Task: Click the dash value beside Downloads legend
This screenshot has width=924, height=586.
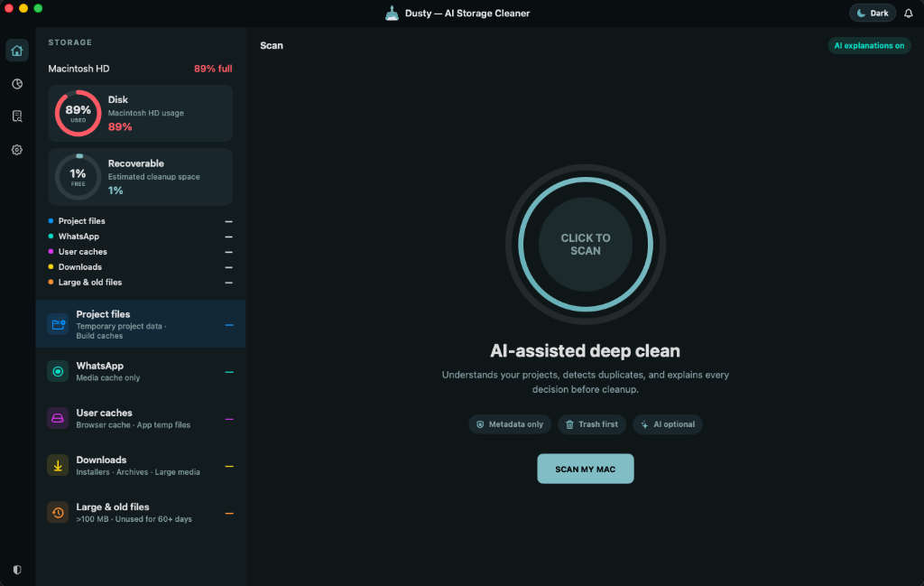Action: (x=228, y=267)
